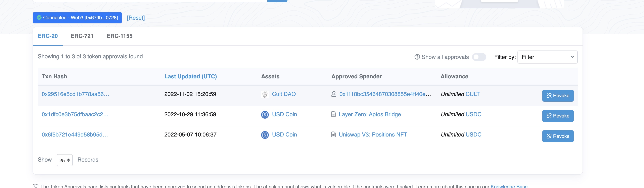Click the USDC link in the Uniswap V3 allowance
Screen dimensions: 644x188
(x=473, y=134)
